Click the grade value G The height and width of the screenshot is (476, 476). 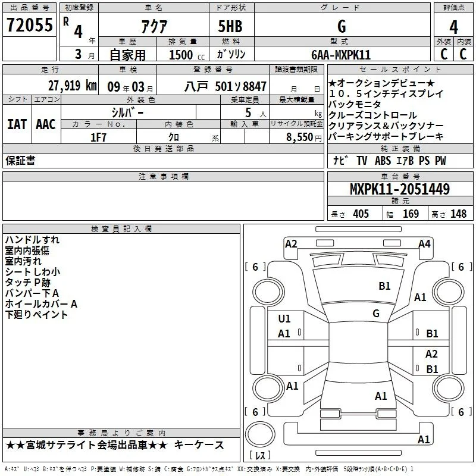tap(342, 26)
